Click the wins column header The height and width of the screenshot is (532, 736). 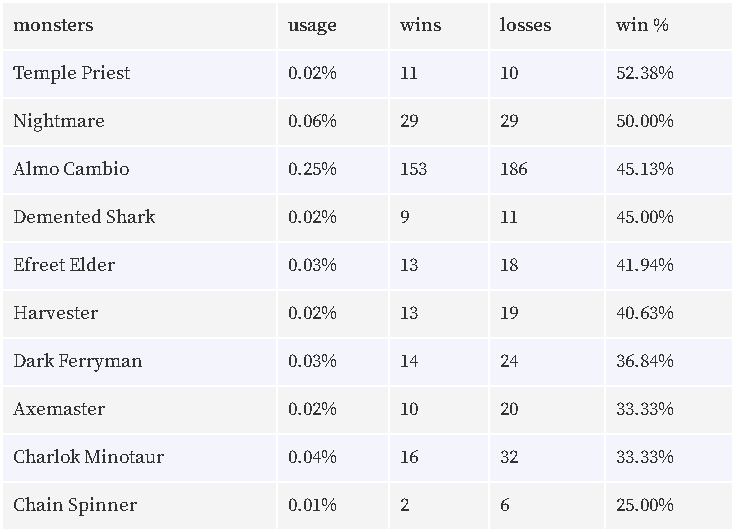point(421,25)
